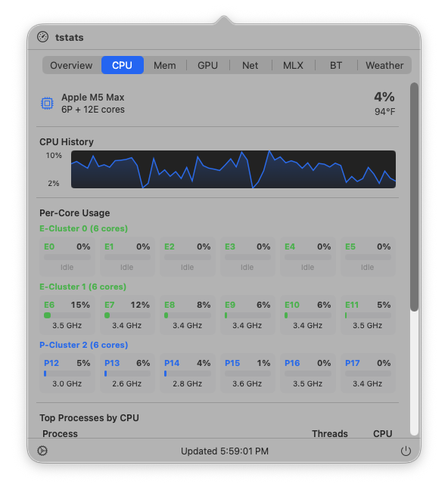Click the Process column header
This screenshot has height=493, width=448.
(x=60, y=433)
